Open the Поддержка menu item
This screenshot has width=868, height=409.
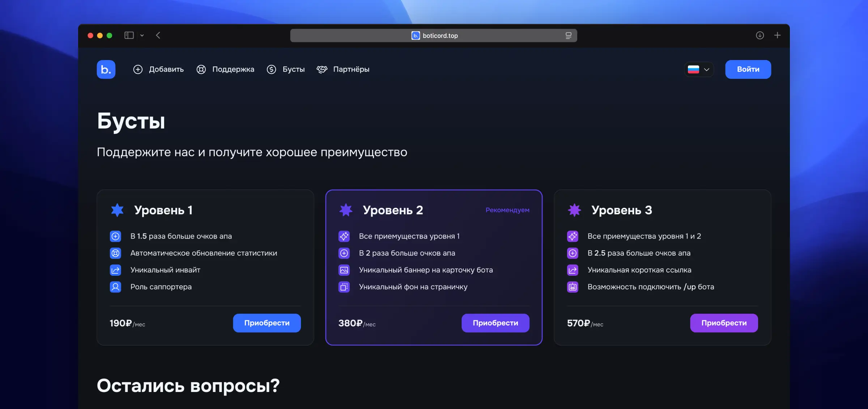coord(225,69)
